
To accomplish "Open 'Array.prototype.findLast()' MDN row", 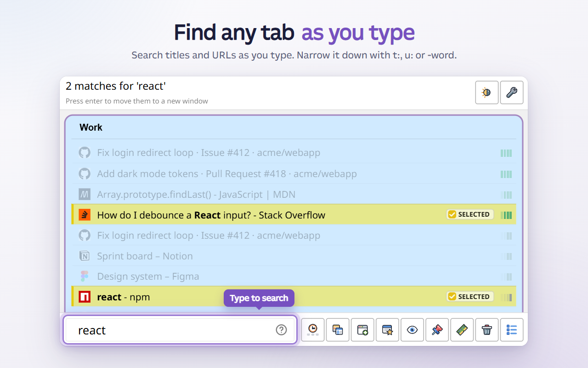I will tap(294, 194).
